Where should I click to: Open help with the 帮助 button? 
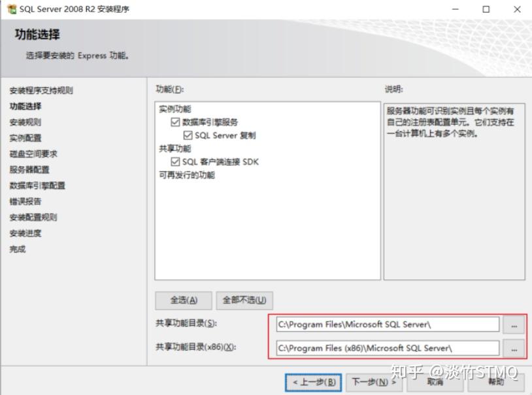(495, 383)
